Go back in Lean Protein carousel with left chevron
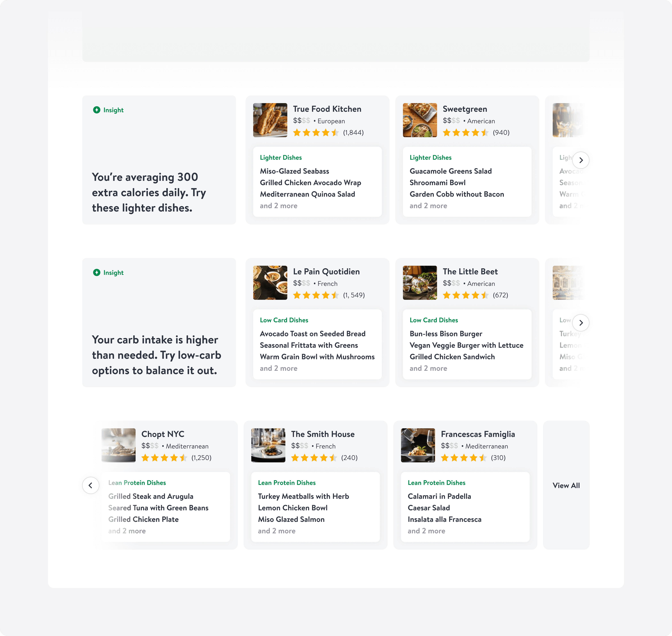 point(91,486)
